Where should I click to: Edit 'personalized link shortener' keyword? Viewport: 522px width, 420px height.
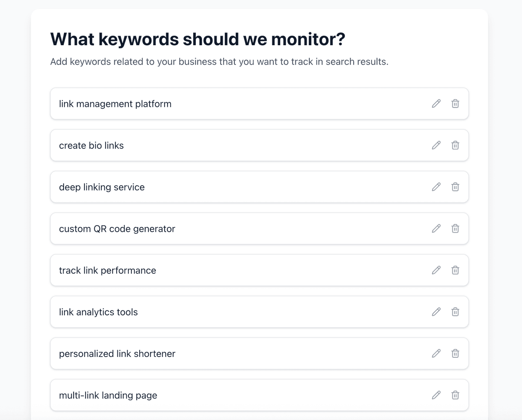(x=436, y=353)
